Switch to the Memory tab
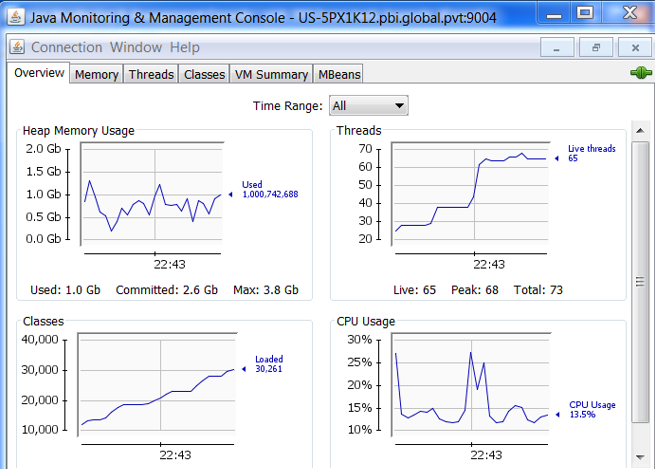The height and width of the screenshot is (469, 655). 96,74
